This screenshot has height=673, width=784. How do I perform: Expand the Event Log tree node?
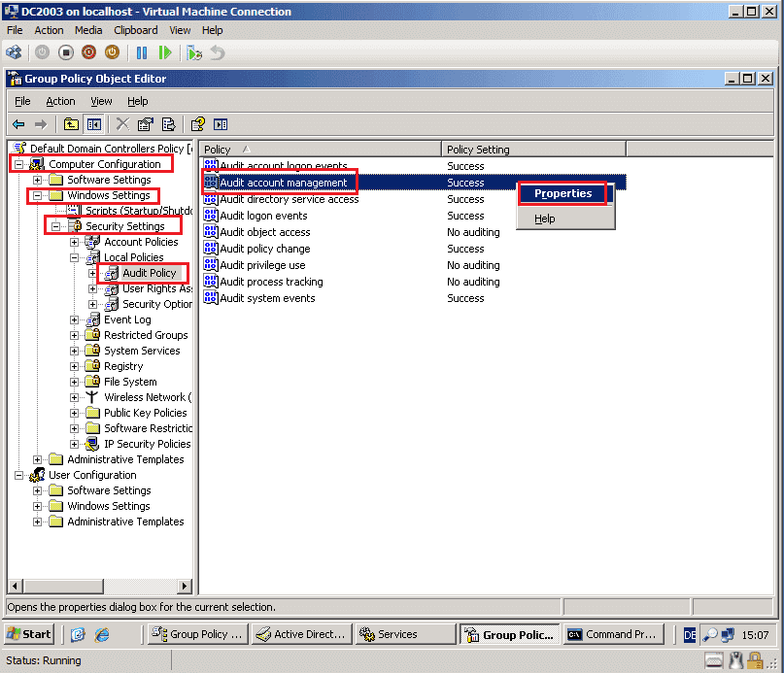(73, 320)
